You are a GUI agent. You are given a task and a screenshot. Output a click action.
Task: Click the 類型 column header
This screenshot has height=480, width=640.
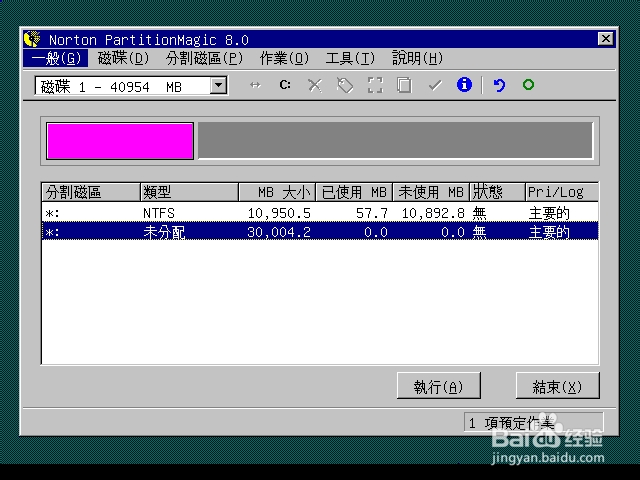189,192
